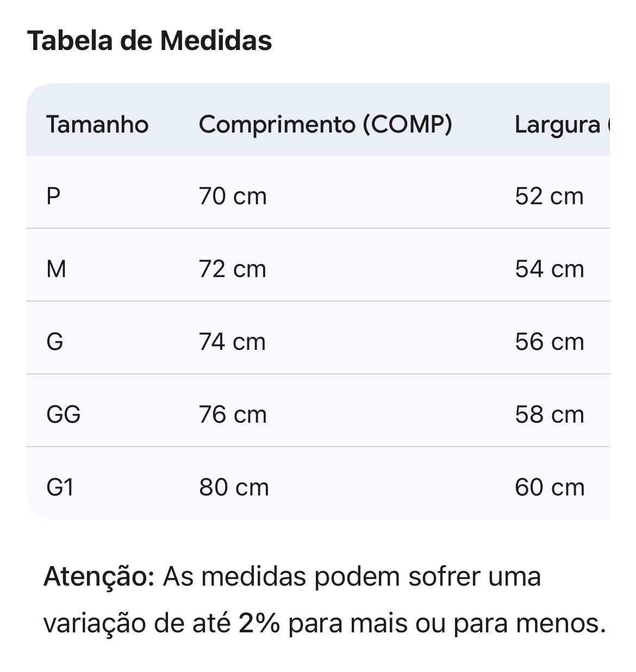Image resolution: width=636 pixels, height=672 pixels.
Task: Click the 60 cm width value
Action: click(549, 487)
